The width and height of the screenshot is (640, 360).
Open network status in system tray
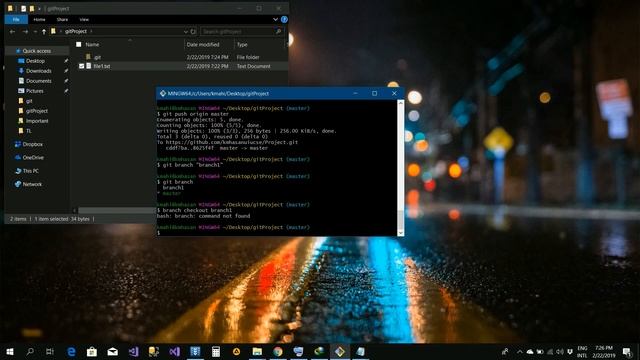(550, 351)
